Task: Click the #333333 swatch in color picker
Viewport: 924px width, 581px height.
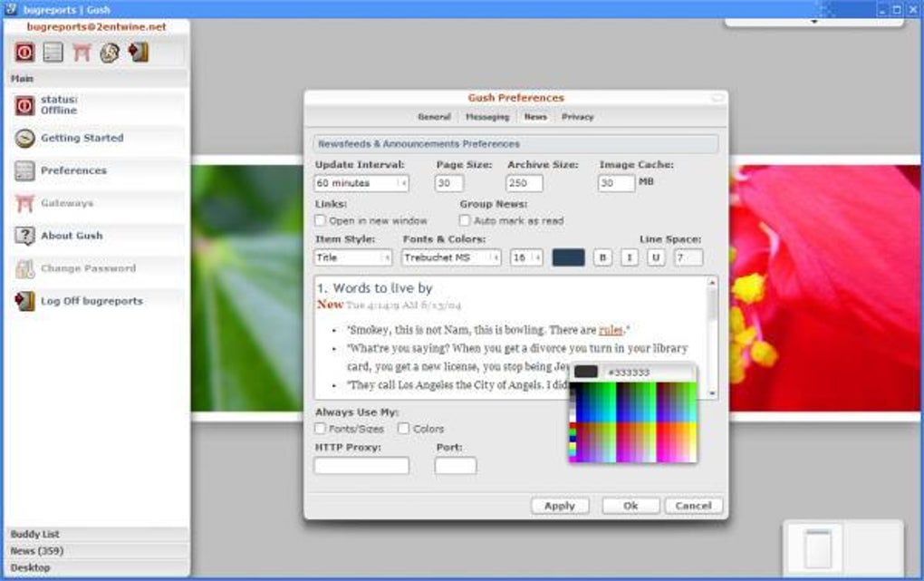Action: pos(586,372)
